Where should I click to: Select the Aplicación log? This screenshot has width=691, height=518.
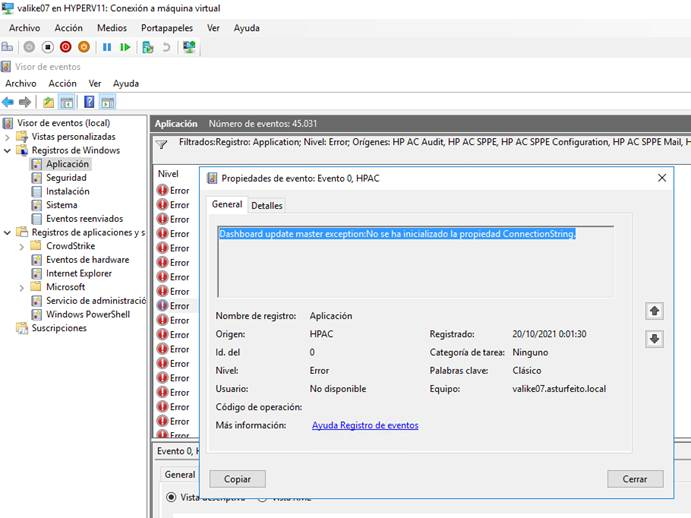67,164
